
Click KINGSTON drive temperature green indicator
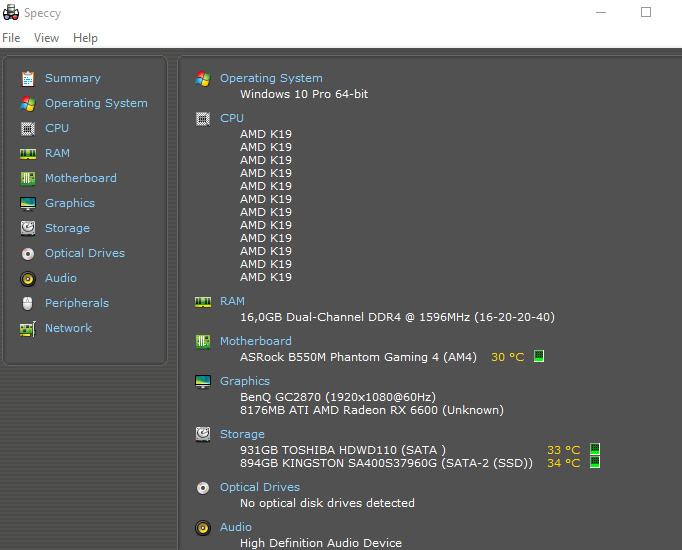coord(595,462)
